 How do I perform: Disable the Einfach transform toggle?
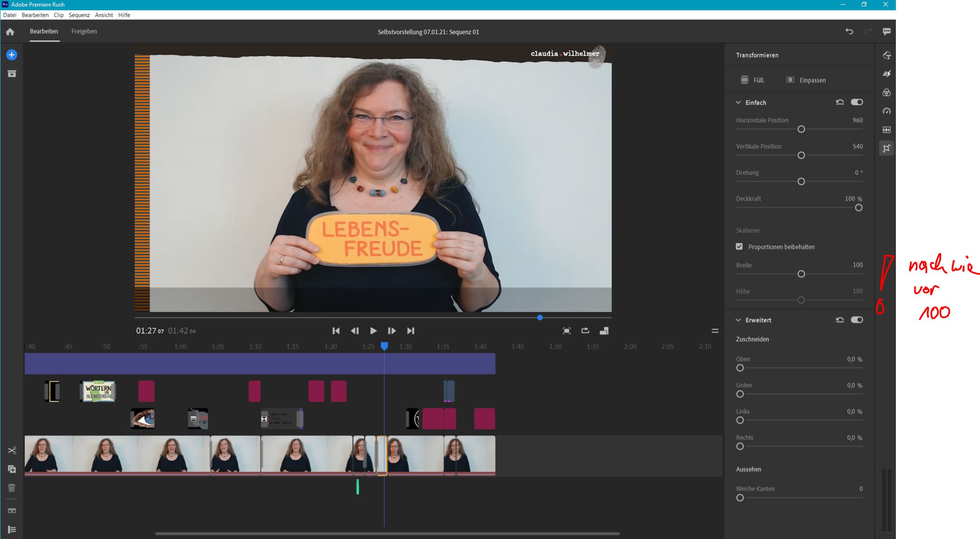tap(857, 102)
